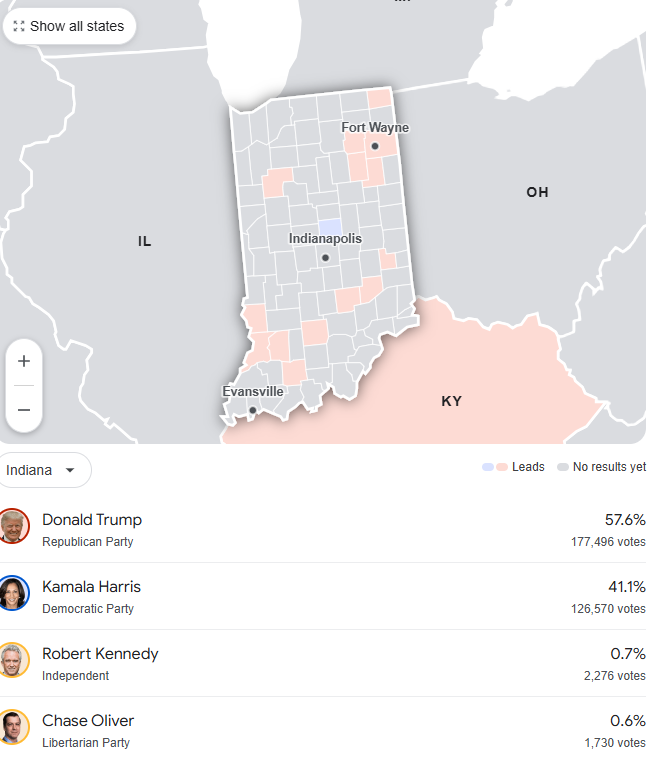Select the Indianapolis city marker dot

(x=325, y=258)
